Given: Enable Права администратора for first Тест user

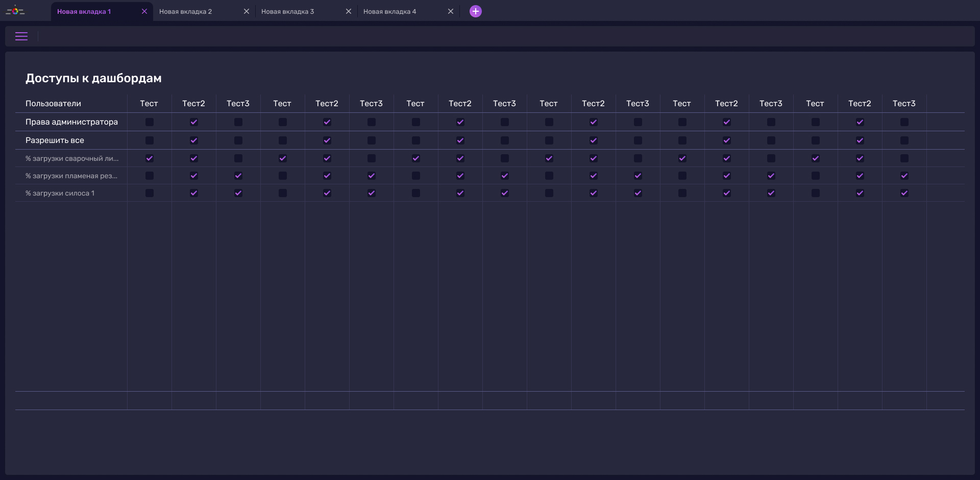Looking at the screenshot, I should click(150, 122).
